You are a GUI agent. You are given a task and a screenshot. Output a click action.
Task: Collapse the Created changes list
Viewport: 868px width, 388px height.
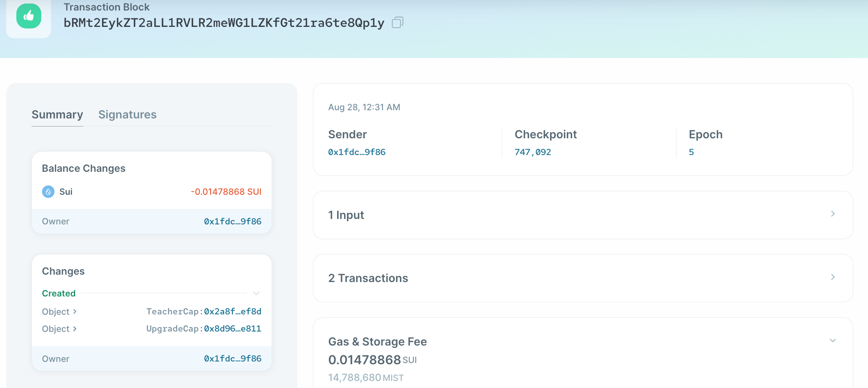(x=256, y=293)
